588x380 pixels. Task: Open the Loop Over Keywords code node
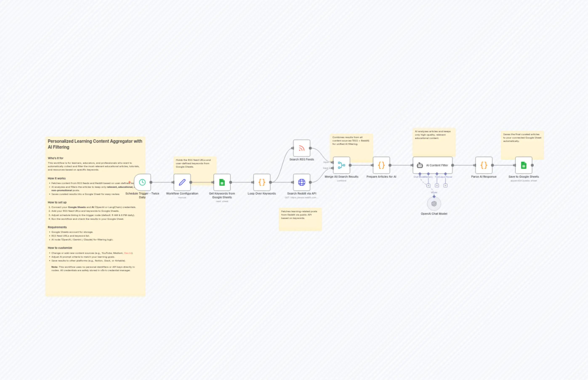point(262,182)
